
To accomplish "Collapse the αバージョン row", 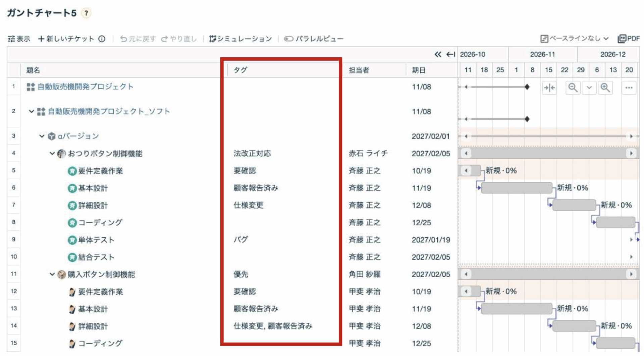I will point(42,136).
